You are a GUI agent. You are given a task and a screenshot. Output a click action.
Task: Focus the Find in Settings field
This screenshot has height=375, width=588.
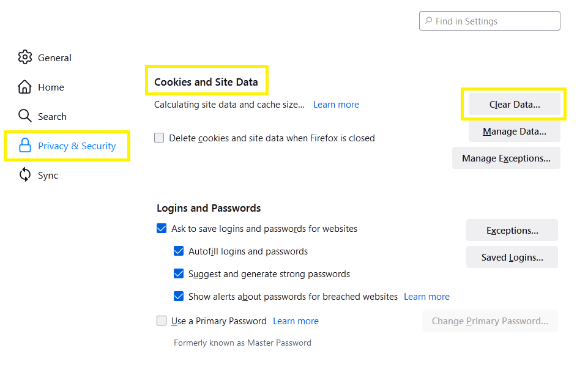coord(489,21)
